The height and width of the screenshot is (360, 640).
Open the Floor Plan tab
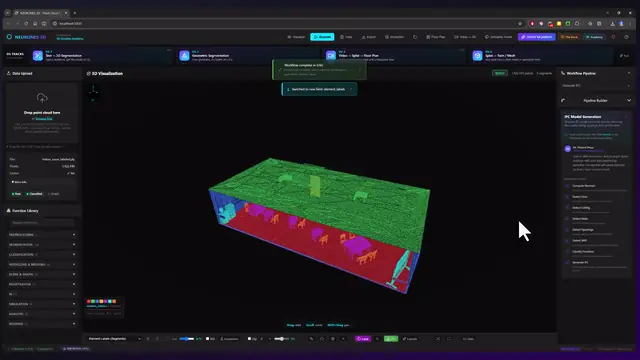(436, 37)
